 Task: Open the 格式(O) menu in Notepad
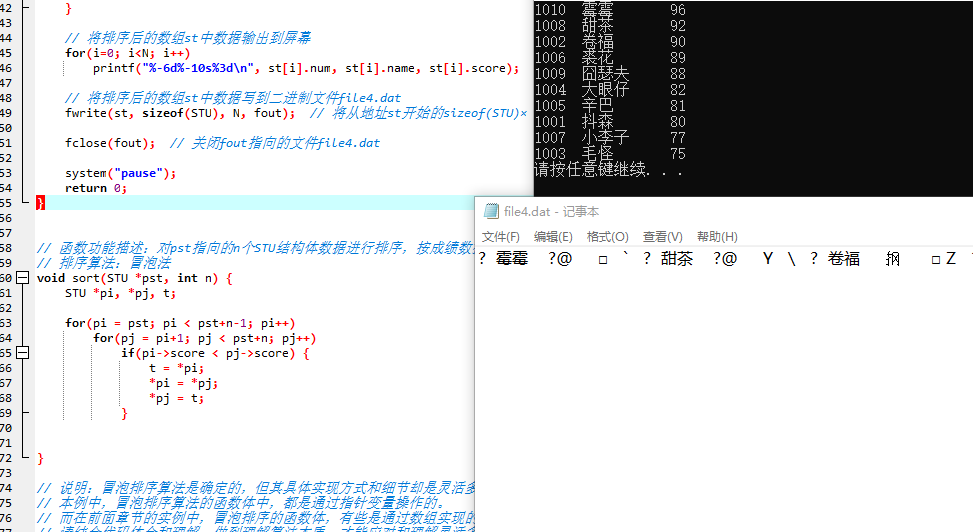[x=608, y=237]
